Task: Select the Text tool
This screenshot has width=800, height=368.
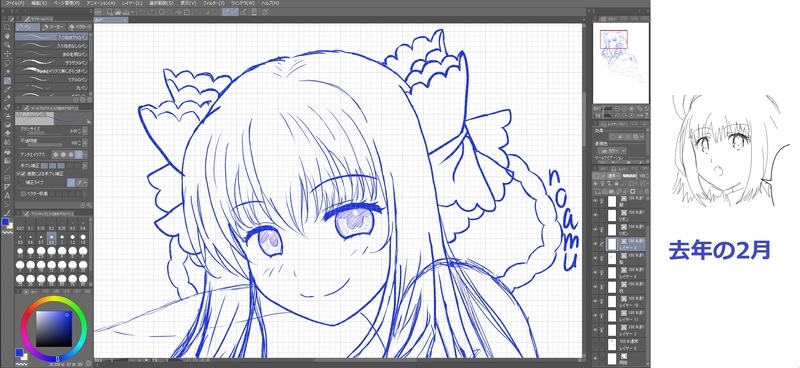Action: coord(7,195)
